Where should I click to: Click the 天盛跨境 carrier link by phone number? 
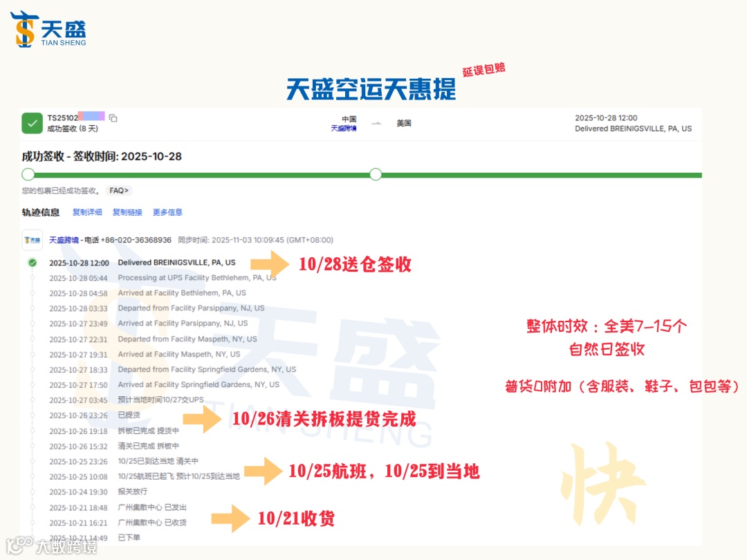[x=64, y=240]
